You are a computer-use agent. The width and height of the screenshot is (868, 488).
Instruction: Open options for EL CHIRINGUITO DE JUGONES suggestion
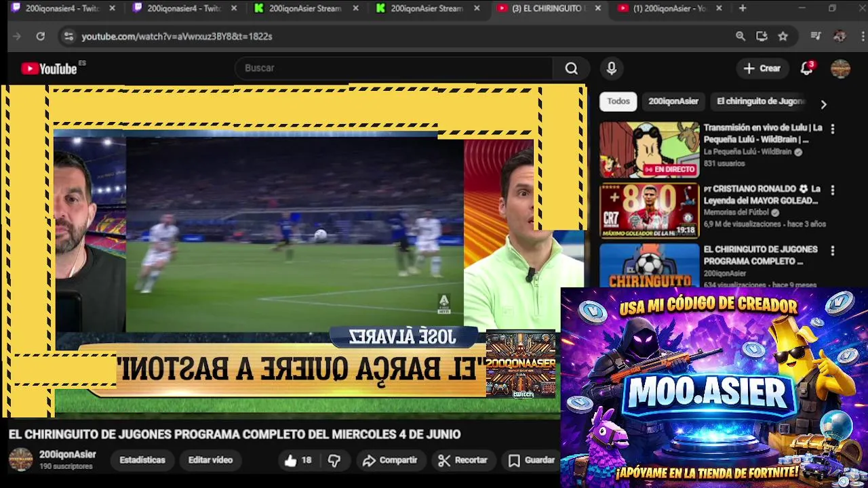(x=833, y=251)
